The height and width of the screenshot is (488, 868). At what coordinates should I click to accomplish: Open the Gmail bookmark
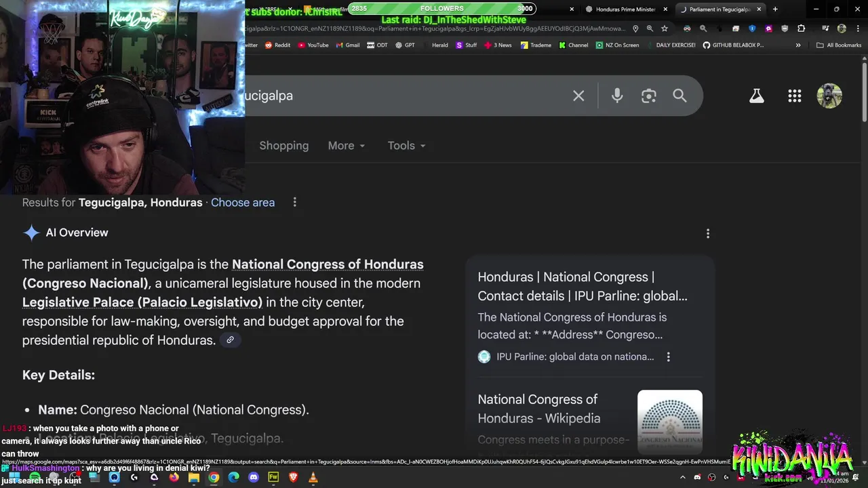pyautogui.click(x=347, y=45)
